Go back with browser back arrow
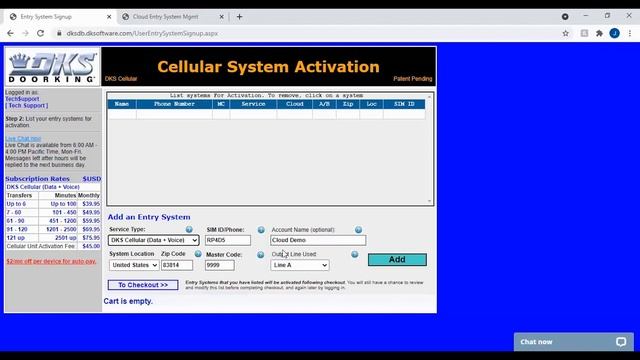The image size is (640, 360). click(x=10, y=33)
